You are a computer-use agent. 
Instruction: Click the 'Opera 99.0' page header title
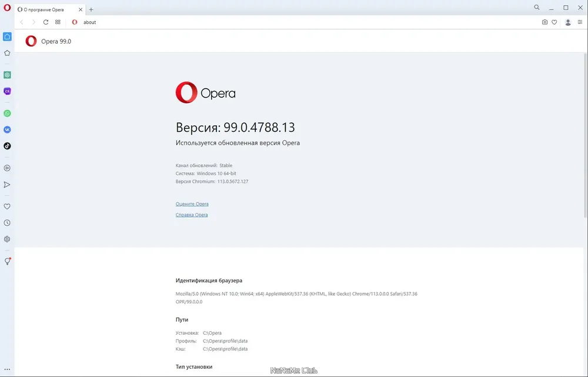56,41
